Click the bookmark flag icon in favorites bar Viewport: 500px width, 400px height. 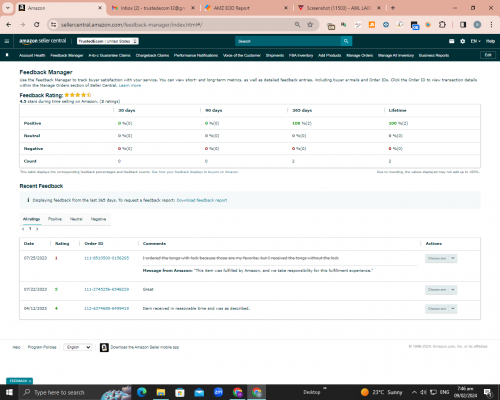point(7,55)
